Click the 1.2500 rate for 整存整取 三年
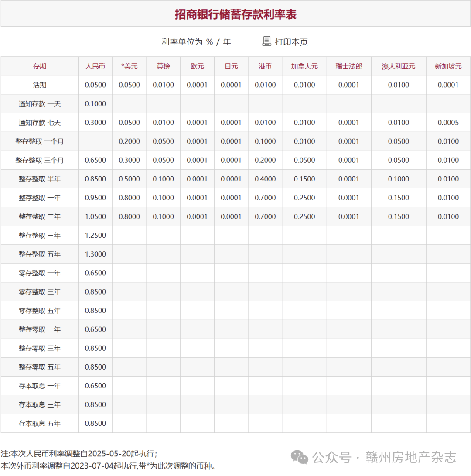The height and width of the screenshot is (476, 471). (x=96, y=236)
